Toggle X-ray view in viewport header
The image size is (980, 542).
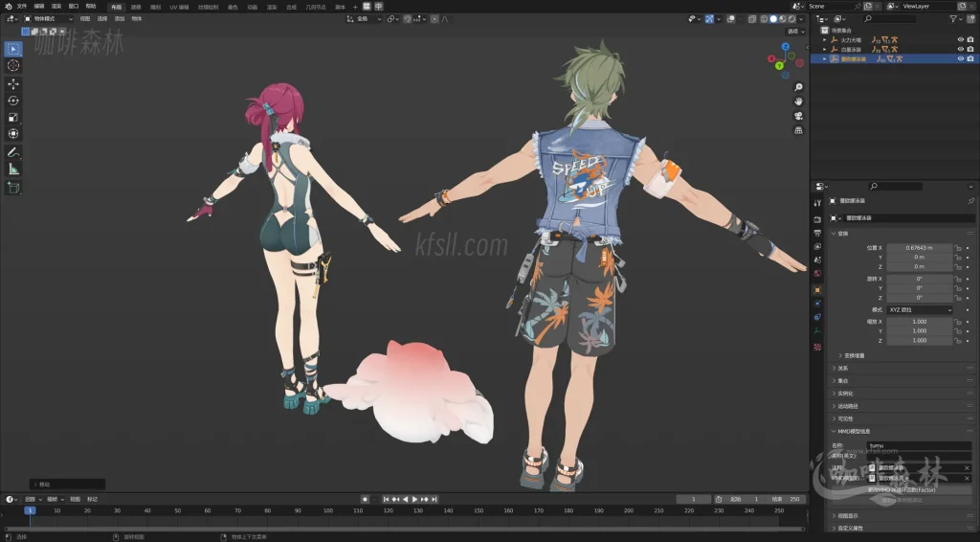[752, 19]
